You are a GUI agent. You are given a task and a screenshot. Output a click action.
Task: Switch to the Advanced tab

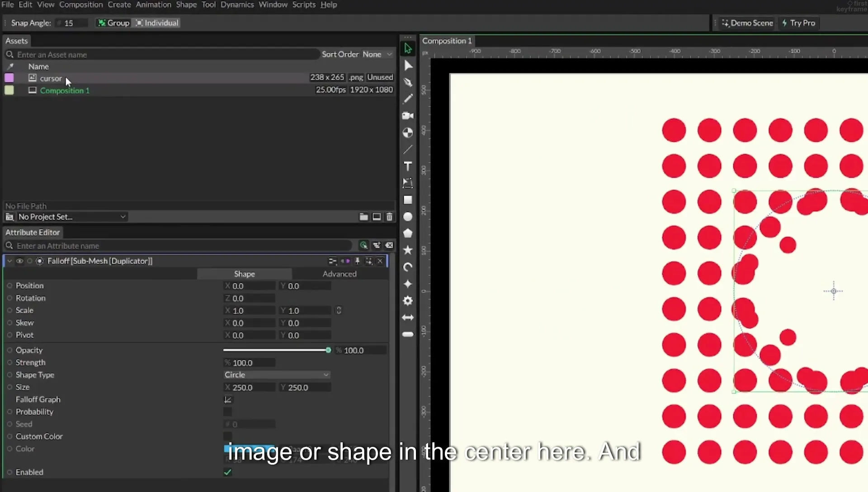coord(340,274)
